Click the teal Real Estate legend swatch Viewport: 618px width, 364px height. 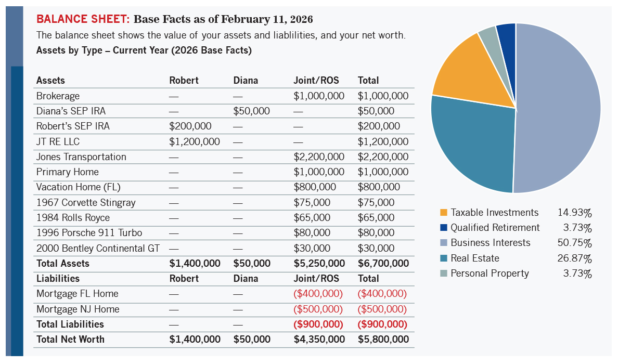point(444,258)
